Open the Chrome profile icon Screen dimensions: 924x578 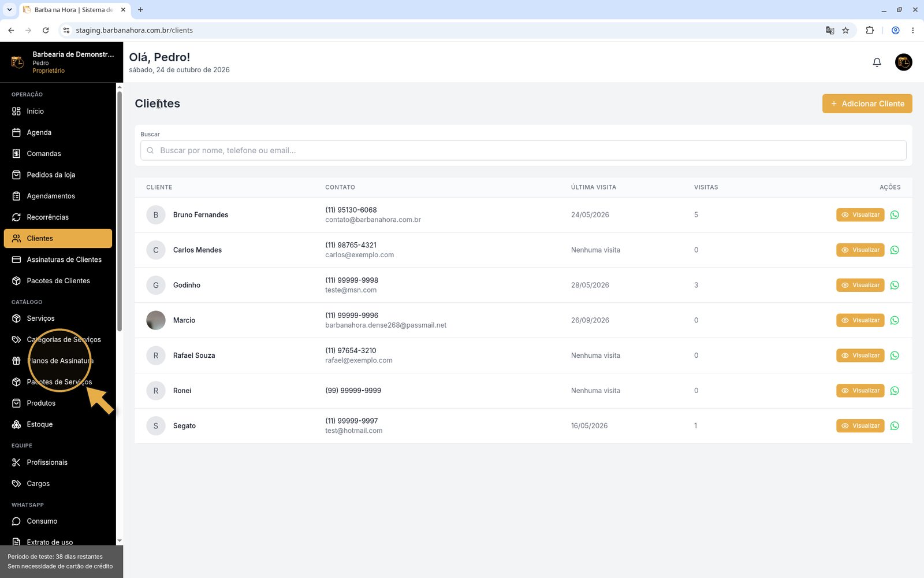(x=895, y=31)
